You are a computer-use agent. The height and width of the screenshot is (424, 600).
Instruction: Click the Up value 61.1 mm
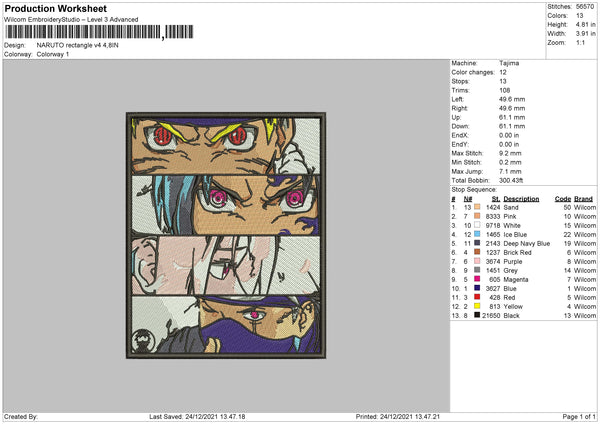(x=512, y=117)
